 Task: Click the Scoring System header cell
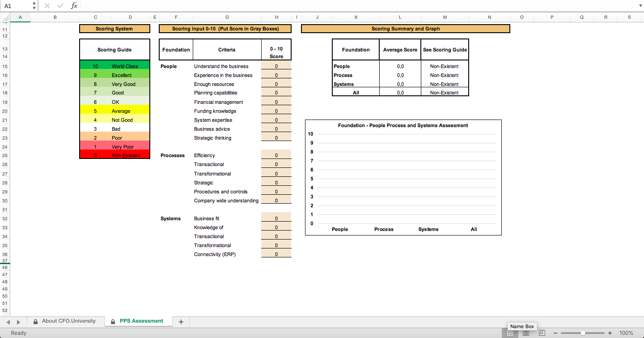coord(114,29)
